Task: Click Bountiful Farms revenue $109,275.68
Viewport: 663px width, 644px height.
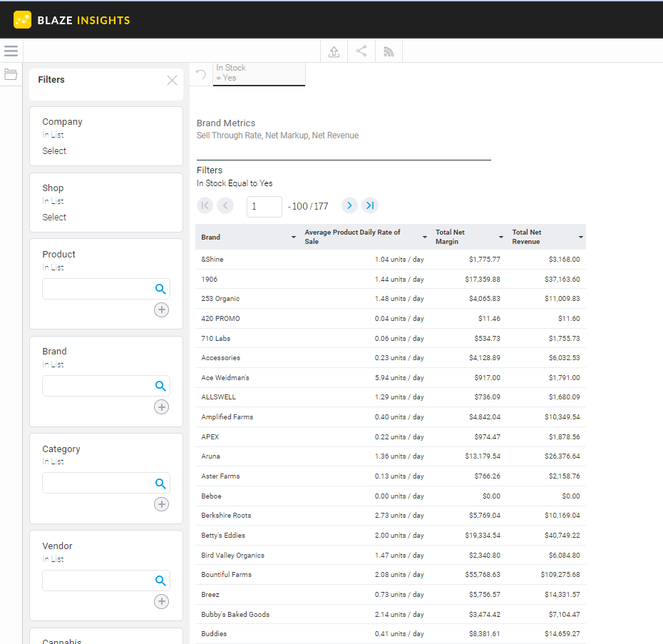Action: pyautogui.click(x=560, y=575)
